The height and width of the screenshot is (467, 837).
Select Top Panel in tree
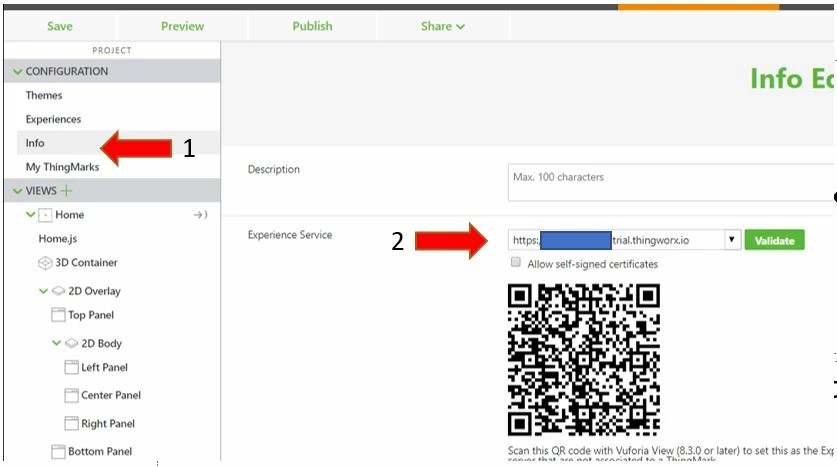click(91, 315)
